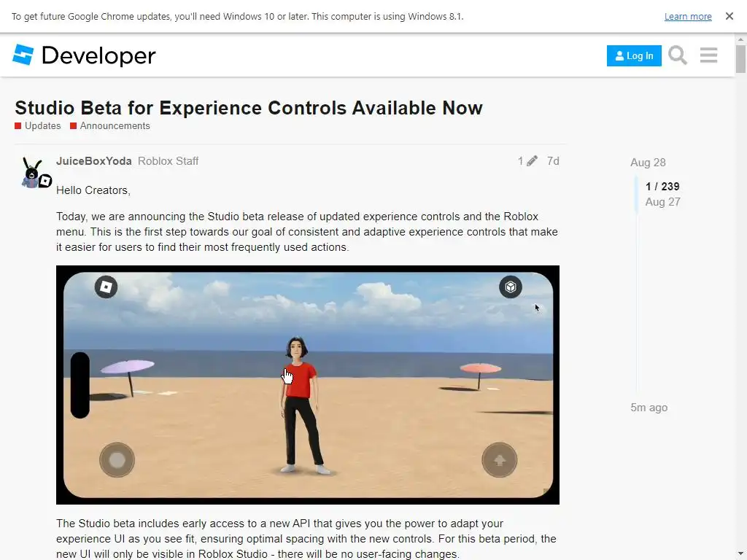
Task: Click the Aug 27 timeline date
Action: coord(662,202)
